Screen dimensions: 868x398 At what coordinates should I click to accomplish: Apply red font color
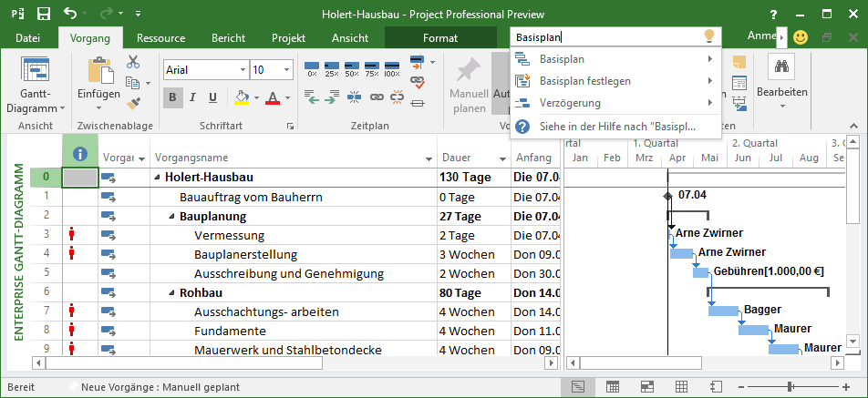(273, 98)
